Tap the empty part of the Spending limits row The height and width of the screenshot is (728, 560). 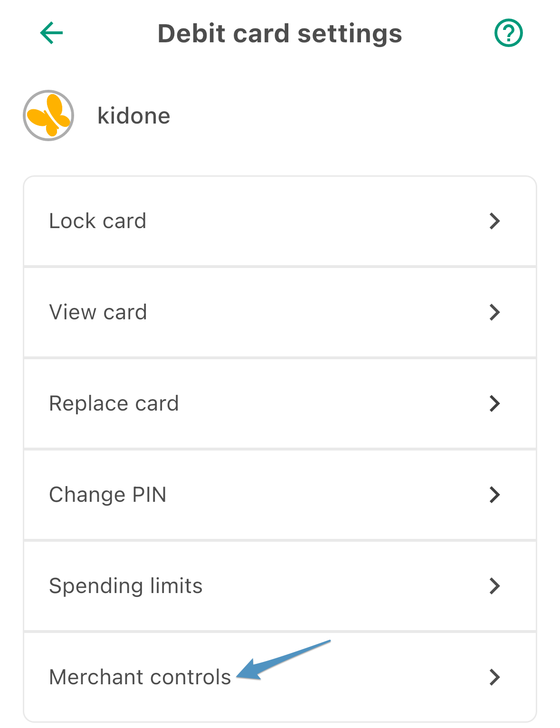[x=344, y=586]
